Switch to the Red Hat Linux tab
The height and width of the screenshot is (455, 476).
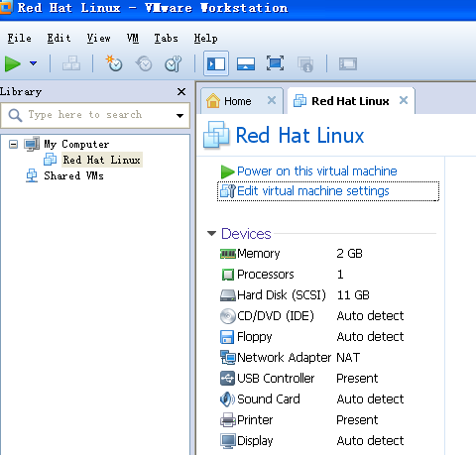350,101
